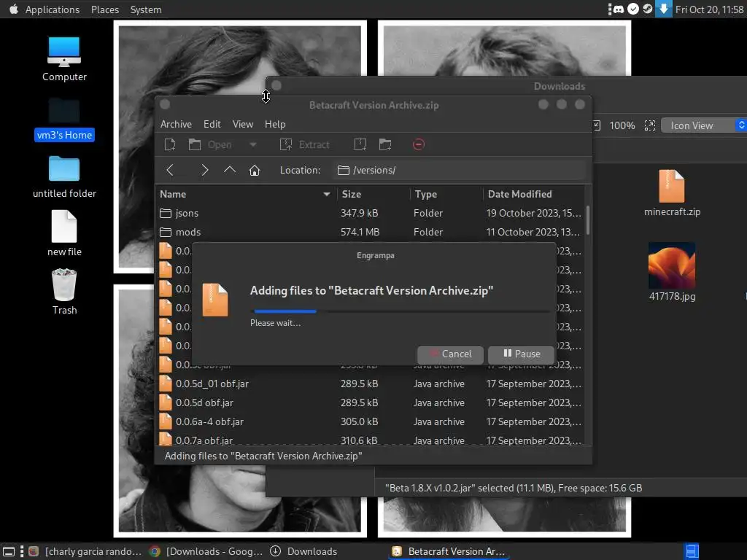Open the Archive menu
The width and height of the screenshot is (747, 560).
176,124
